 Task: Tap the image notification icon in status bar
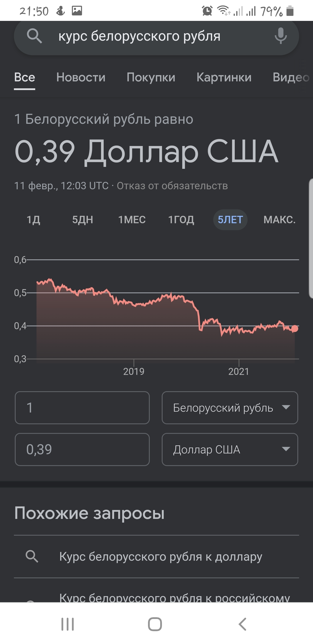point(77,11)
